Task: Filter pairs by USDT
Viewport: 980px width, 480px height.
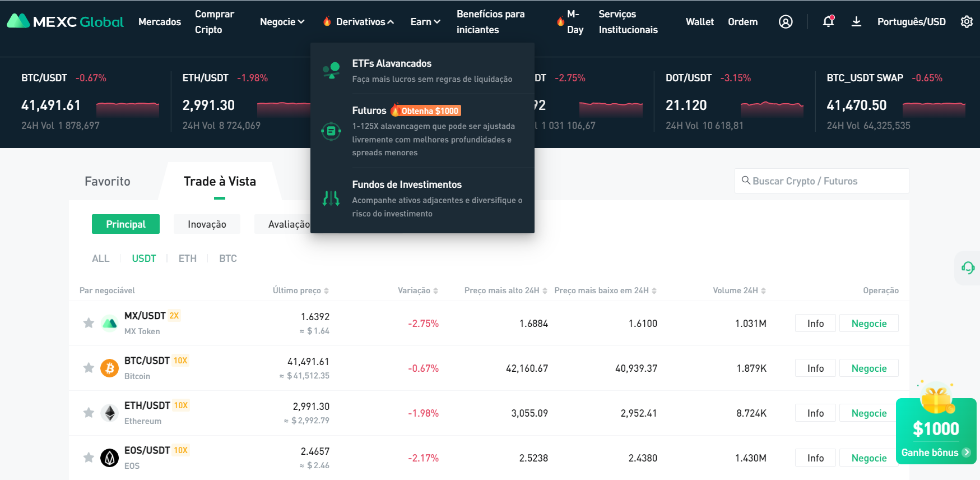Action: 144,258
